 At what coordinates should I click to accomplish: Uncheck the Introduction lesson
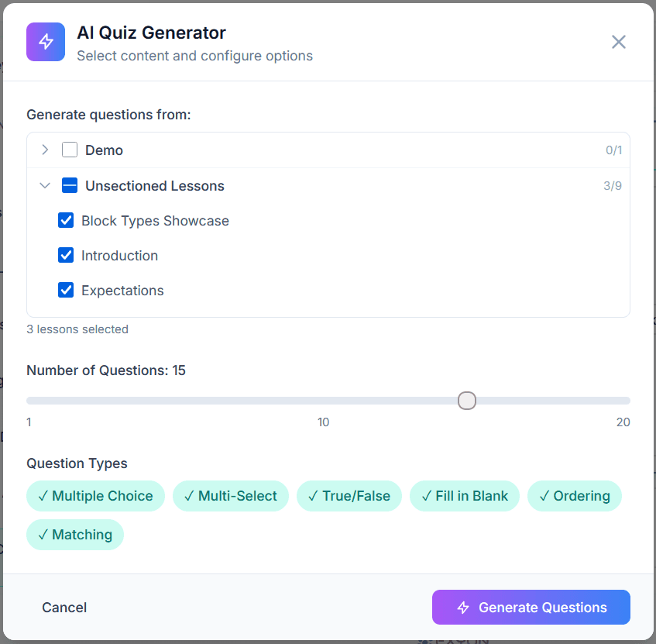[66, 255]
